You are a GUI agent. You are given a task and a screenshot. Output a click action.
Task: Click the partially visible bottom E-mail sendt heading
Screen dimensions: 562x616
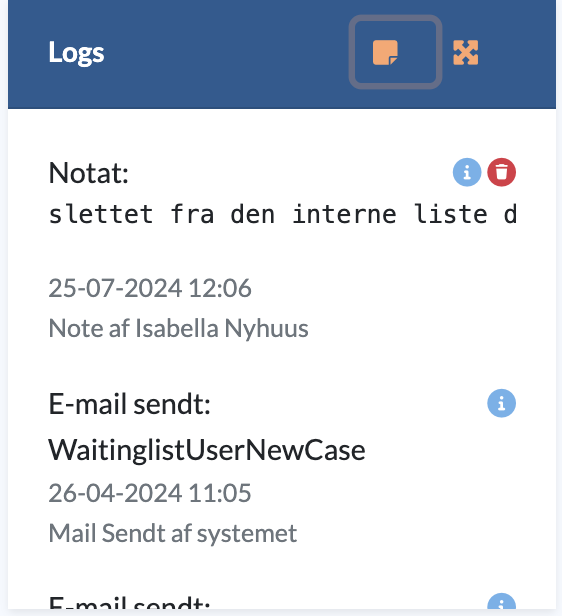pyautogui.click(x=129, y=605)
